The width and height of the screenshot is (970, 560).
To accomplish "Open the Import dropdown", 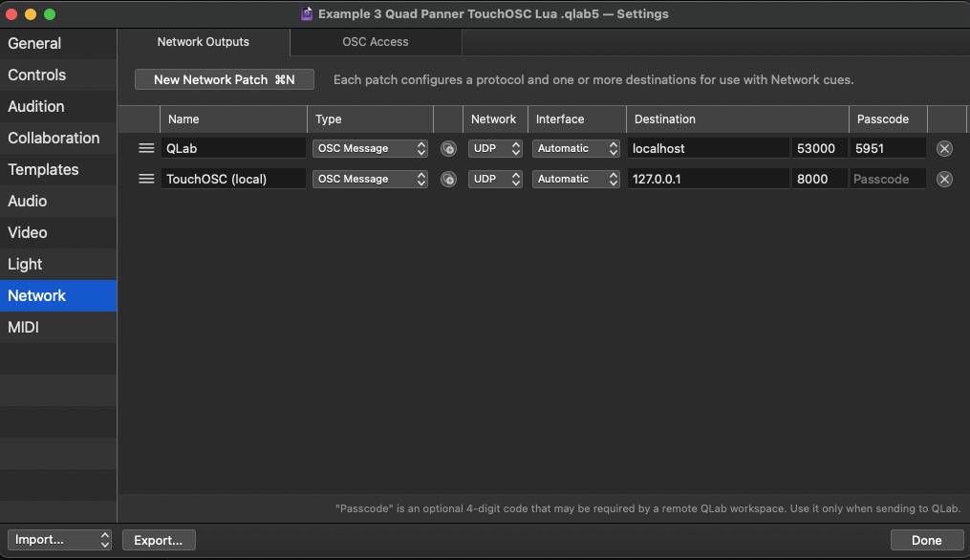I will [59, 540].
